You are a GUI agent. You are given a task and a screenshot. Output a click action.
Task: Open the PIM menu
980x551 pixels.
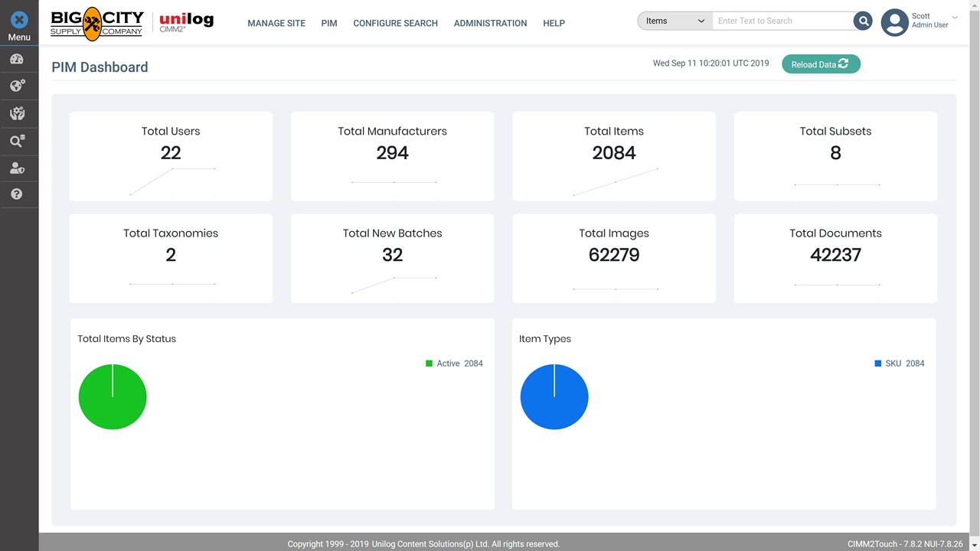click(x=329, y=24)
